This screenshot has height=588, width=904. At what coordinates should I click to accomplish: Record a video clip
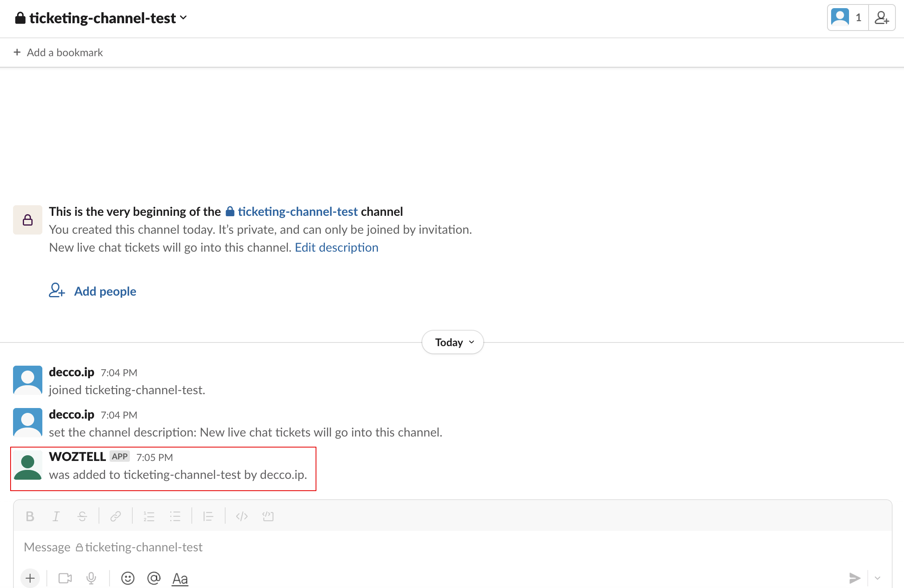(65, 578)
